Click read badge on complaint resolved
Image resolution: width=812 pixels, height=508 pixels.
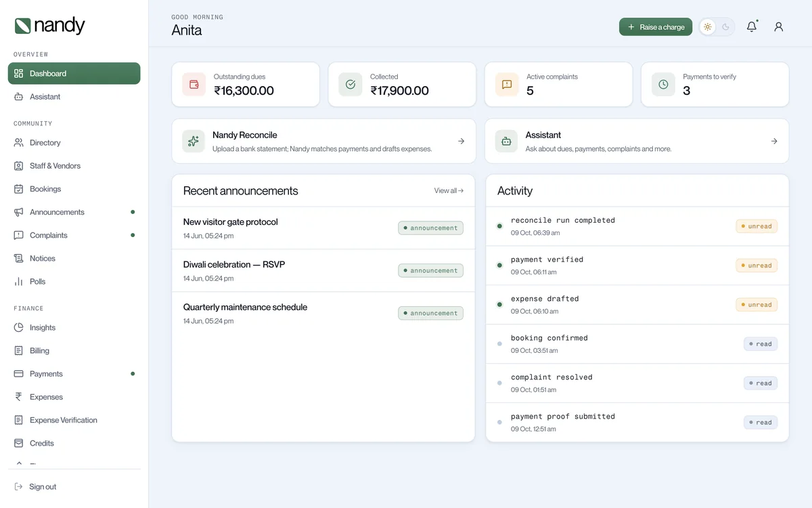click(x=761, y=383)
